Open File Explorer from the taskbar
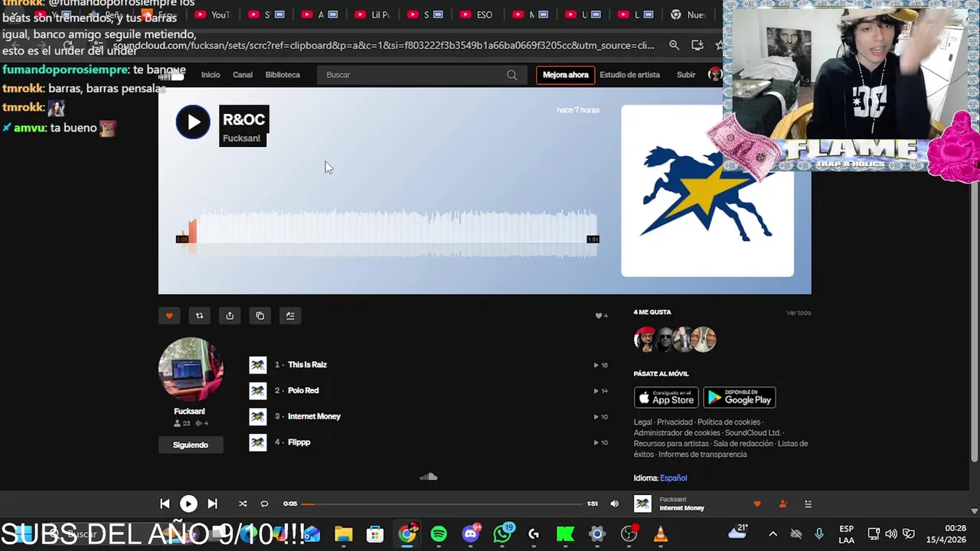This screenshot has height=551, width=980. [343, 534]
